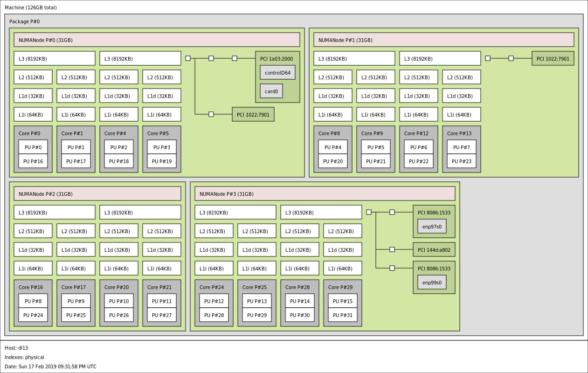
Task: Click the NUMANode P#3 (31GB) bar
Action: click(x=325, y=193)
